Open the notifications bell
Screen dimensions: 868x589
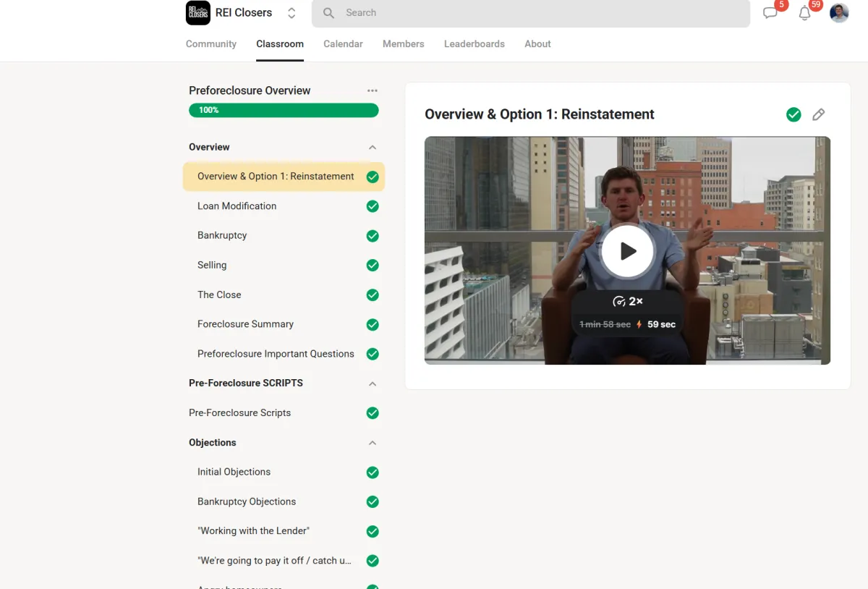[804, 13]
